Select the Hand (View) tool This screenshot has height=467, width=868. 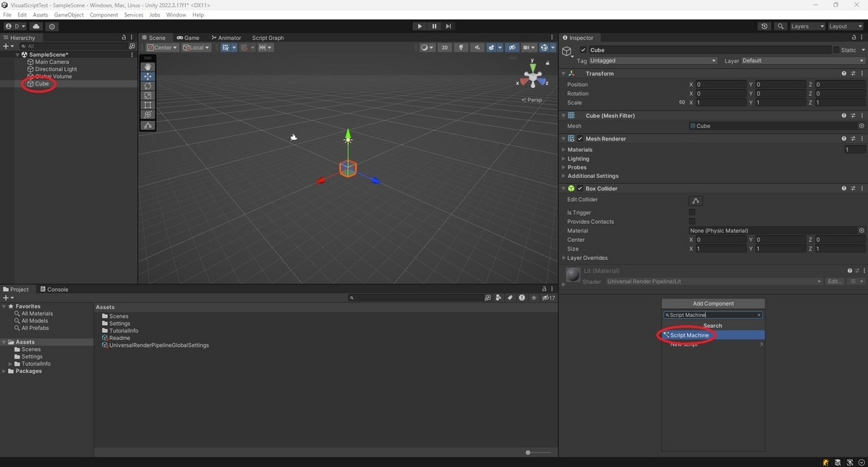click(x=148, y=67)
